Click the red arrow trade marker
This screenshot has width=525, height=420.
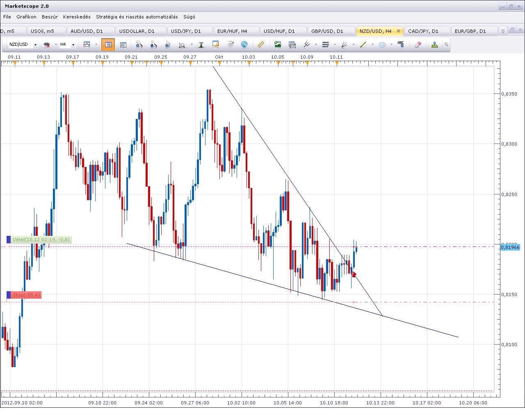click(354, 274)
